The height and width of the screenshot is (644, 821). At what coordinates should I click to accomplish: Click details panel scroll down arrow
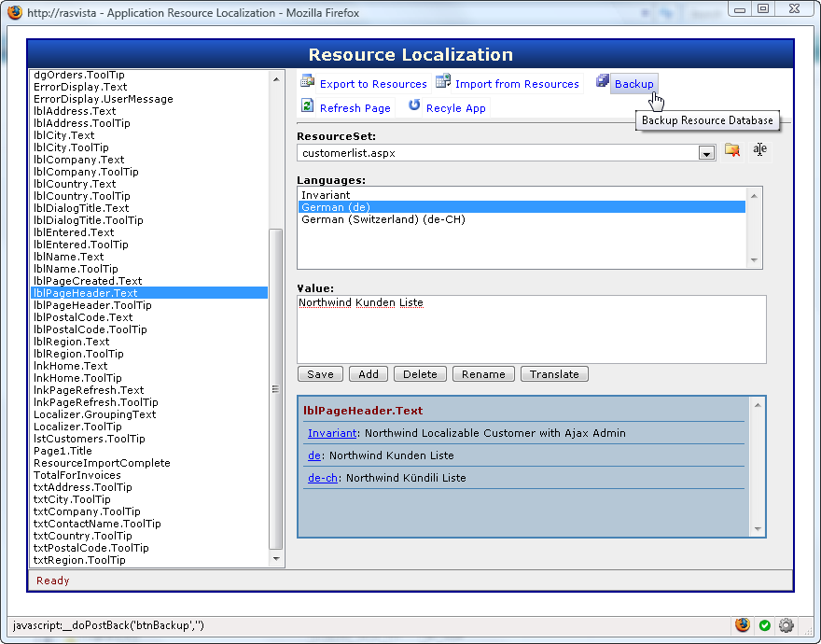(x=758, y=528)
